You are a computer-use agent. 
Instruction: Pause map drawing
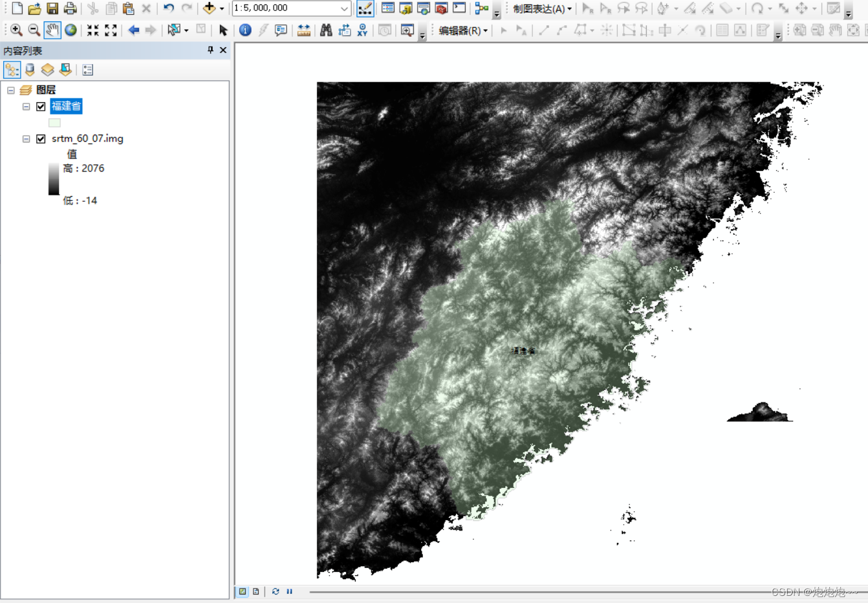coord(289,591)
